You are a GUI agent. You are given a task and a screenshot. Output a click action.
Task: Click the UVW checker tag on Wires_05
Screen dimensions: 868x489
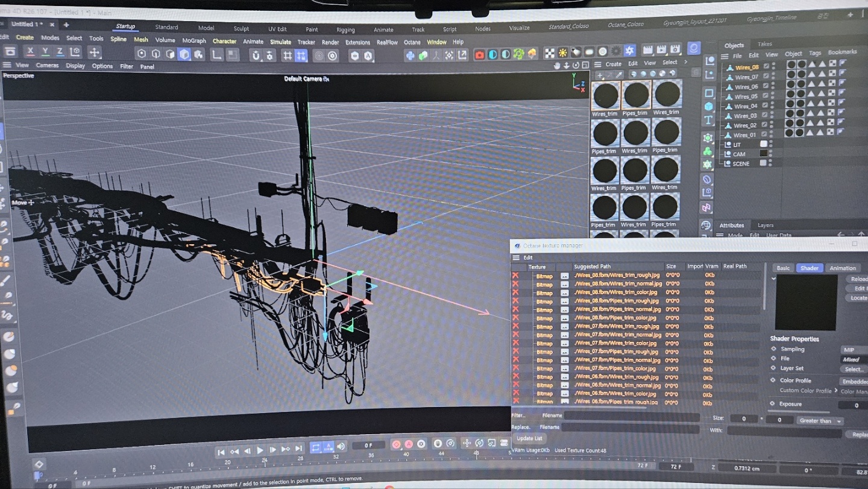832,92
